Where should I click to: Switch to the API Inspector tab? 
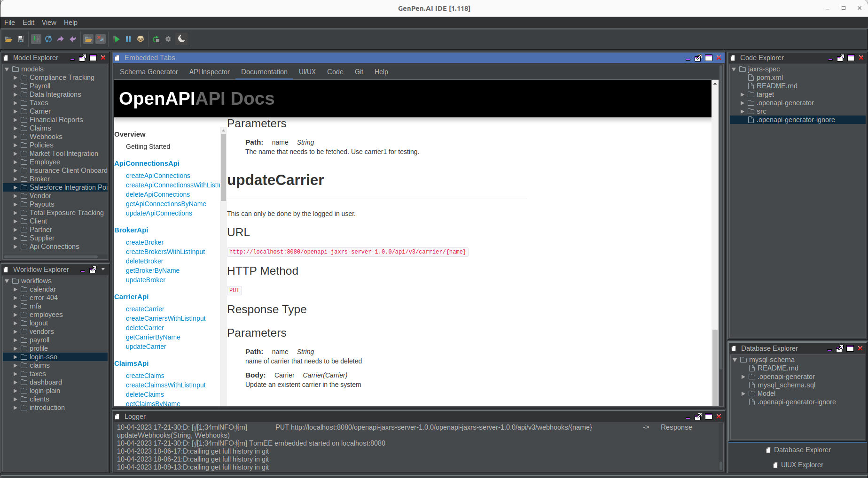point(210,72)
